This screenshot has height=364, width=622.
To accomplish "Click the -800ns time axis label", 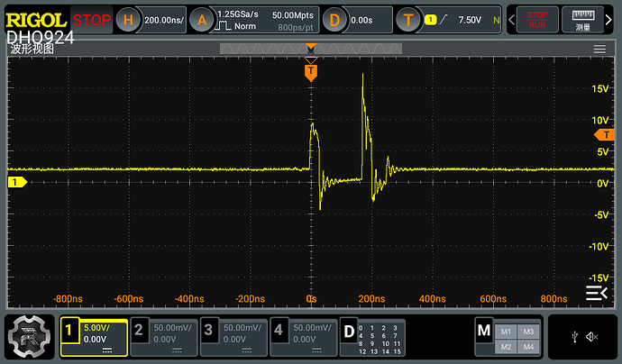I will (68, 298).
